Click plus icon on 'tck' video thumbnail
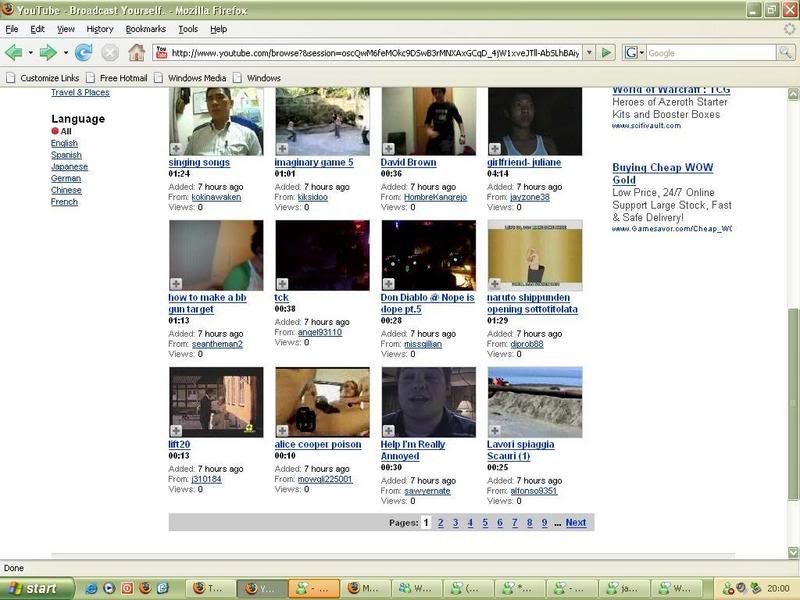The width and height of the screenshot is (800, 600). point(282,284)
